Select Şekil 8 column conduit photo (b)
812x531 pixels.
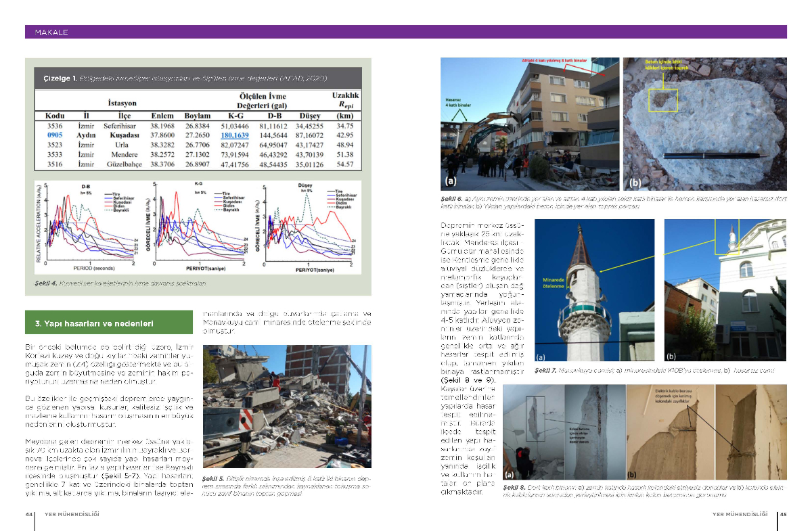click(707, 433)
